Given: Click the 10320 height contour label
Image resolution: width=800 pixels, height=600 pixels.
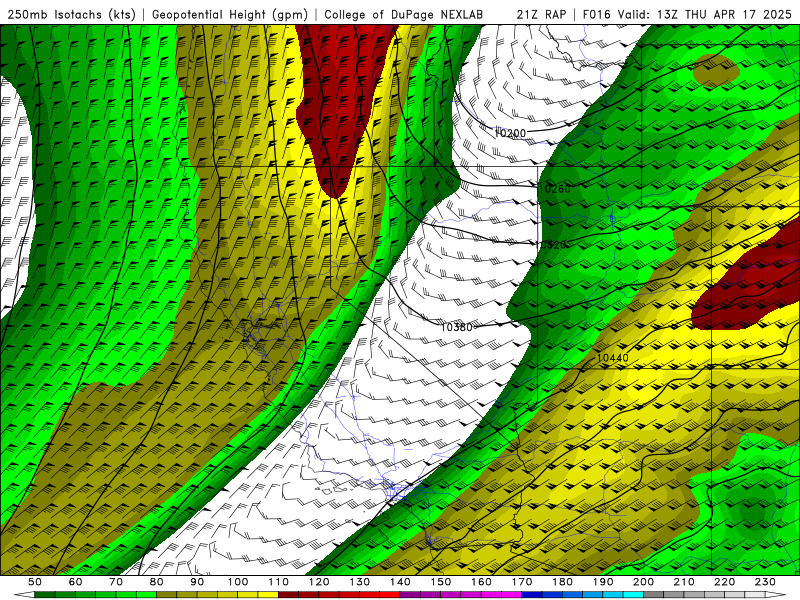Looking at the screenshot, I should (553, 245).
